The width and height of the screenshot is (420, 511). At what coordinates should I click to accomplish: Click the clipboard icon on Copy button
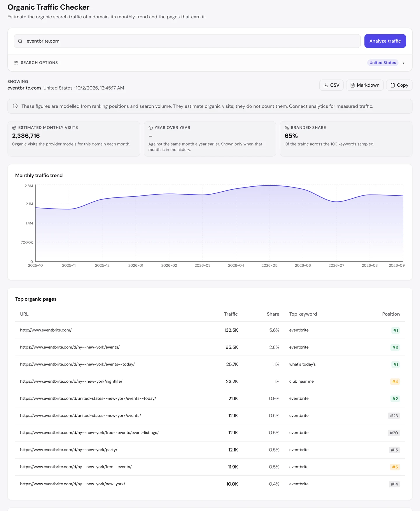(393, 85)
